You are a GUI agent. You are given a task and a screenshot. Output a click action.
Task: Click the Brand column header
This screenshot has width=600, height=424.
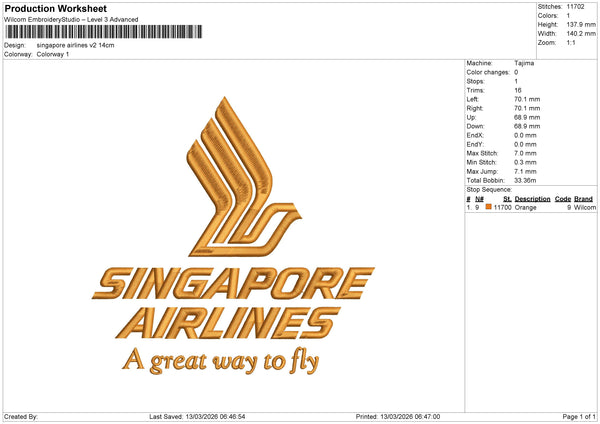(583, 199)
